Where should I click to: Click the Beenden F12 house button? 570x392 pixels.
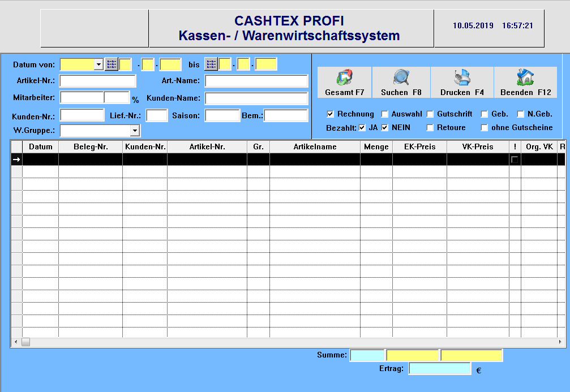pos(526,83)
